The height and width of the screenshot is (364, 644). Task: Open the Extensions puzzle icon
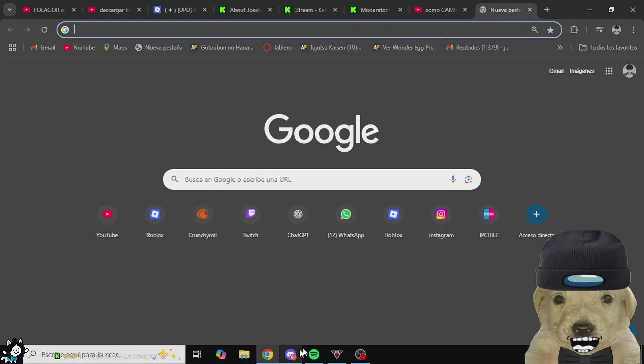point(574,30)
